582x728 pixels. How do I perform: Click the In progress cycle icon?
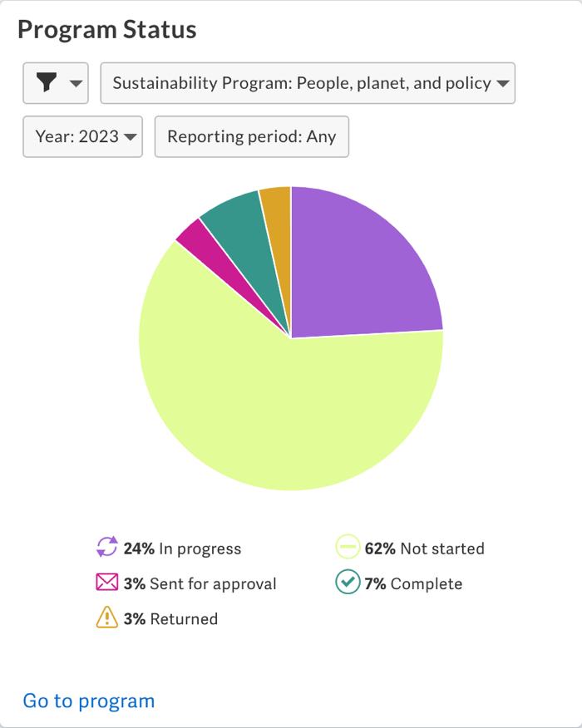[107, 548]
